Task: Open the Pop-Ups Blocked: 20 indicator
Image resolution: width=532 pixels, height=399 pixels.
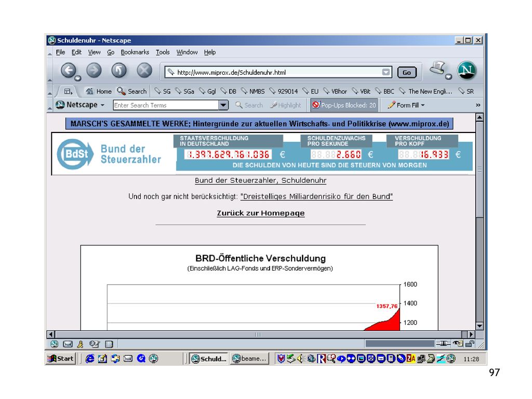Action: (x=344, y=105)
